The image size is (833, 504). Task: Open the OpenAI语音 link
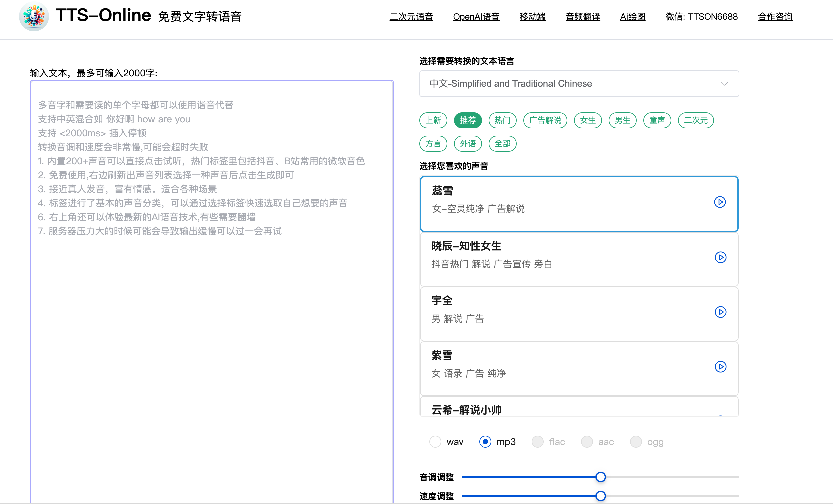pos(476,17)
